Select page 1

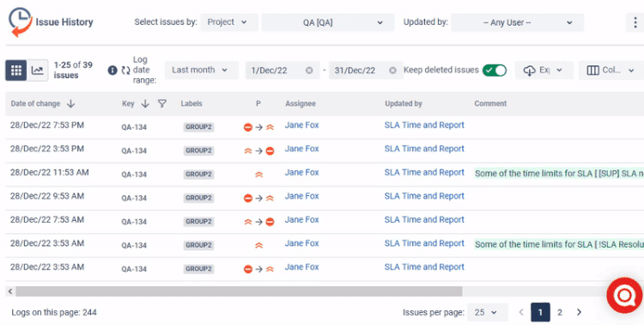[540, 312]
